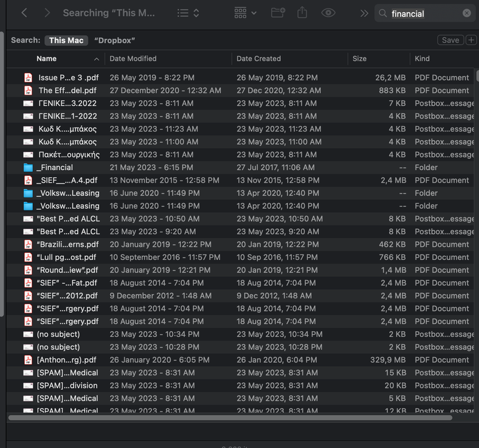This screenshot has width=479, height=448.
Task: Click the forward navigation arrow
Action: [x=47, y=13]
